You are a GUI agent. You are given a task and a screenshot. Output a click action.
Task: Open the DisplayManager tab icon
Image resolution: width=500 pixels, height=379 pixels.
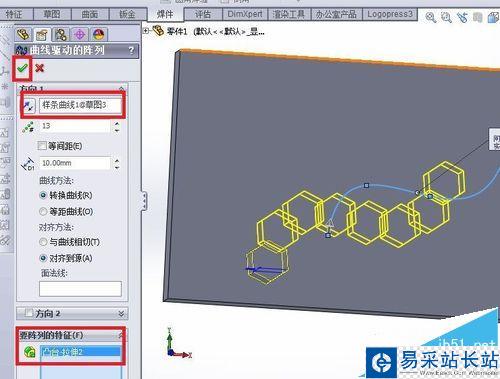tap(99, 35)
